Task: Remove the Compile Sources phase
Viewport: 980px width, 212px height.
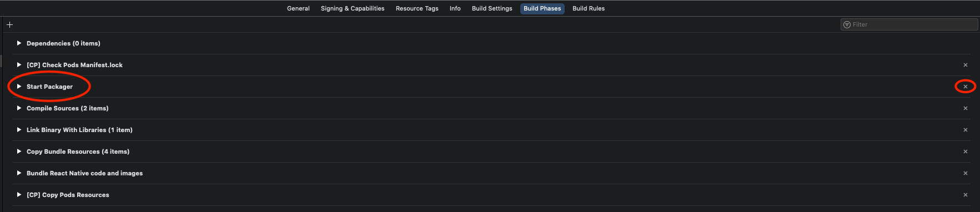Action: pyautogui.click(x=966, y=108)
